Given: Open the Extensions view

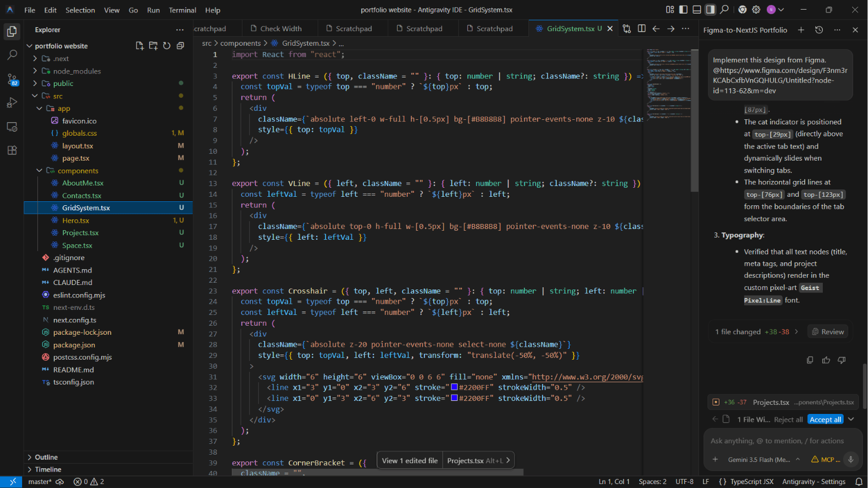Looking at the screenshot, I should [12, 150].
